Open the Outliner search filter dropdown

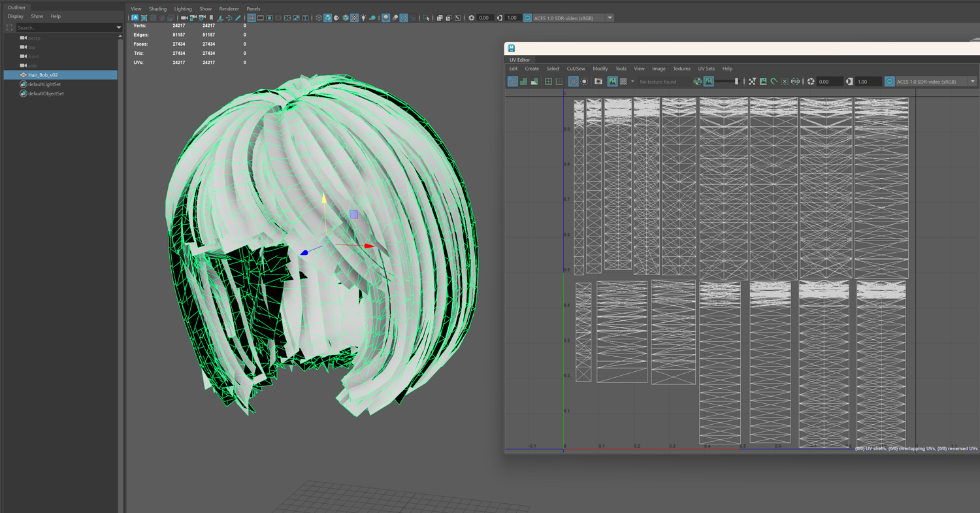pos(118,28)
